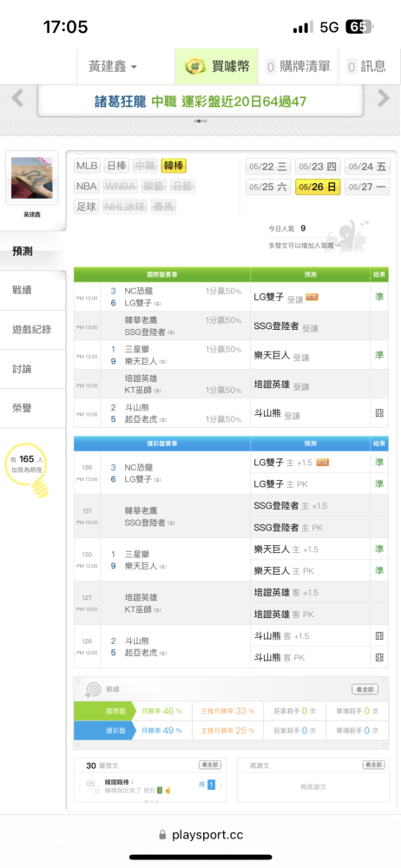Click 看全部 in the 戰績 panel
Screen dimensions: 401x868
tap(365, 689)
